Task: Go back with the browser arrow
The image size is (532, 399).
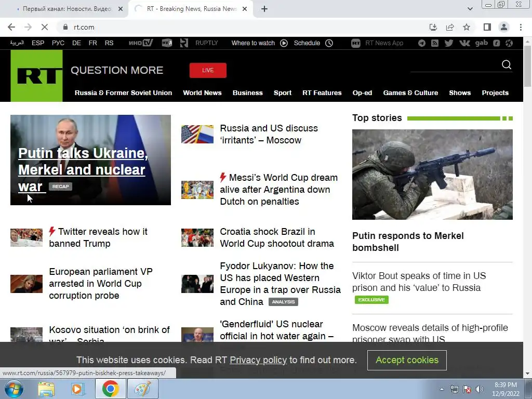Action: click(11, 27)
